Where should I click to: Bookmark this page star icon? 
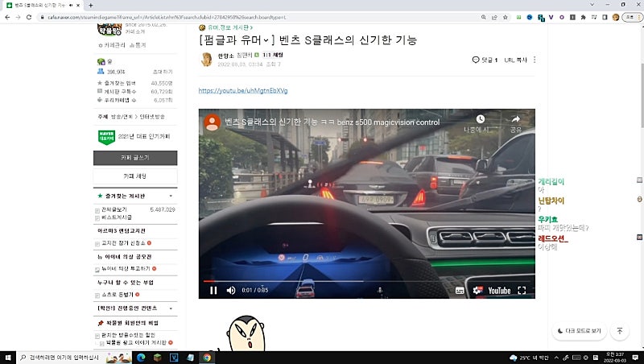click(x=506, y=17)
